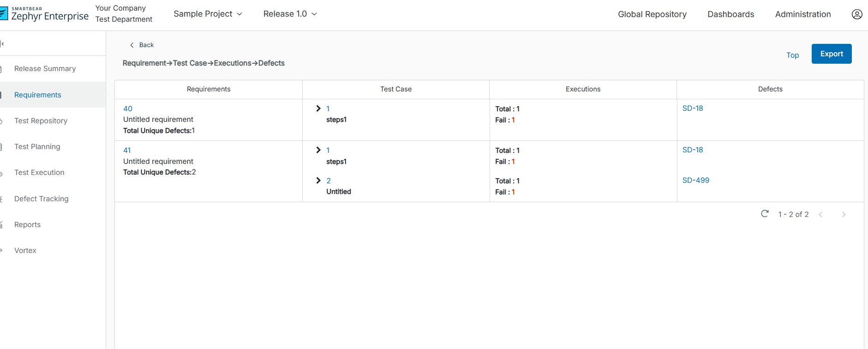Collapse the left sidebar panel
The image size is (868, 349).
coord(2,44)
